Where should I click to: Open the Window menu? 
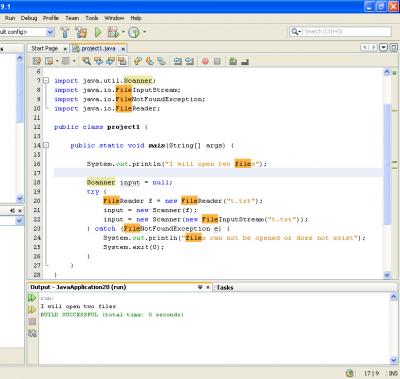(114, 18)
